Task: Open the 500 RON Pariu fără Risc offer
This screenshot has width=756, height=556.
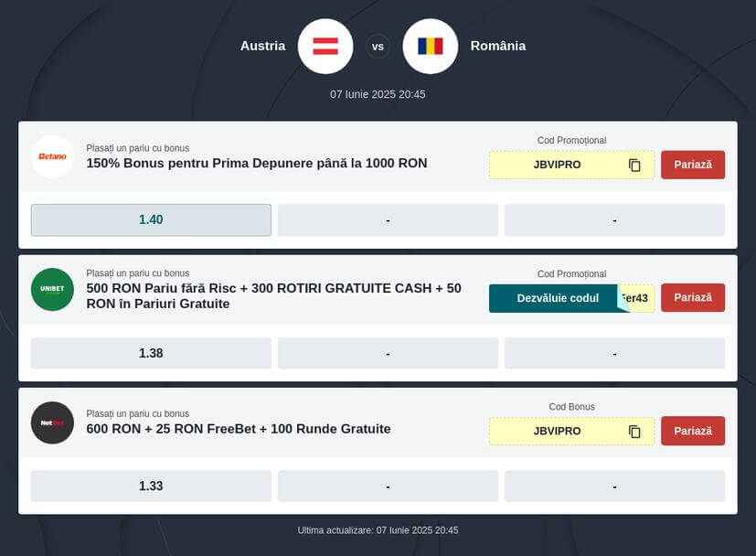Action: point(274,296)
